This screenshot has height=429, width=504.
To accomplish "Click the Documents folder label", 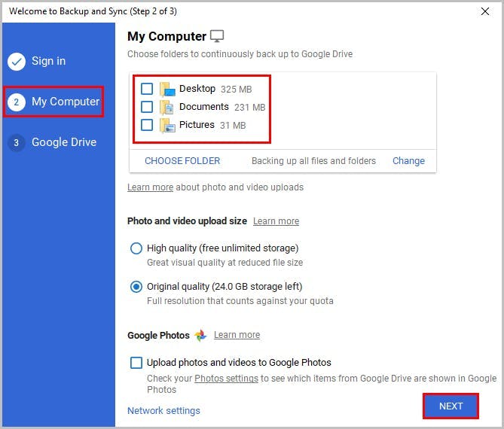I will click(x=204, y=107).
